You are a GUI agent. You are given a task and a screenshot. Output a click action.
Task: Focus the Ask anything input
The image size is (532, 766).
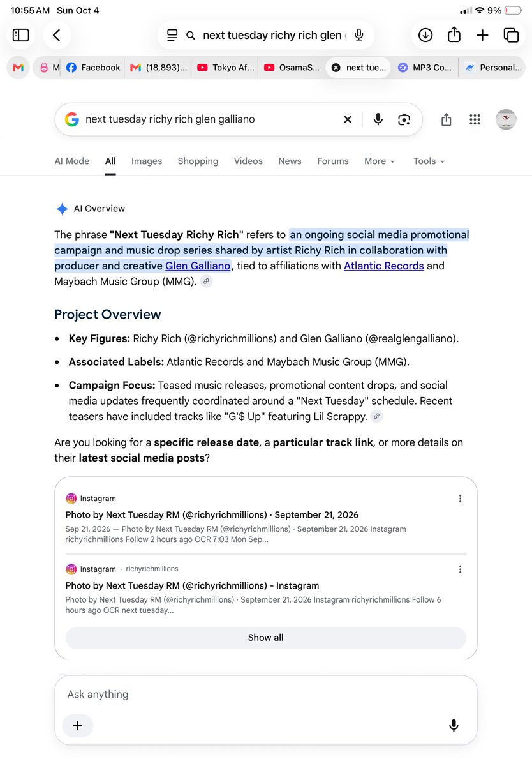(266, 695)
